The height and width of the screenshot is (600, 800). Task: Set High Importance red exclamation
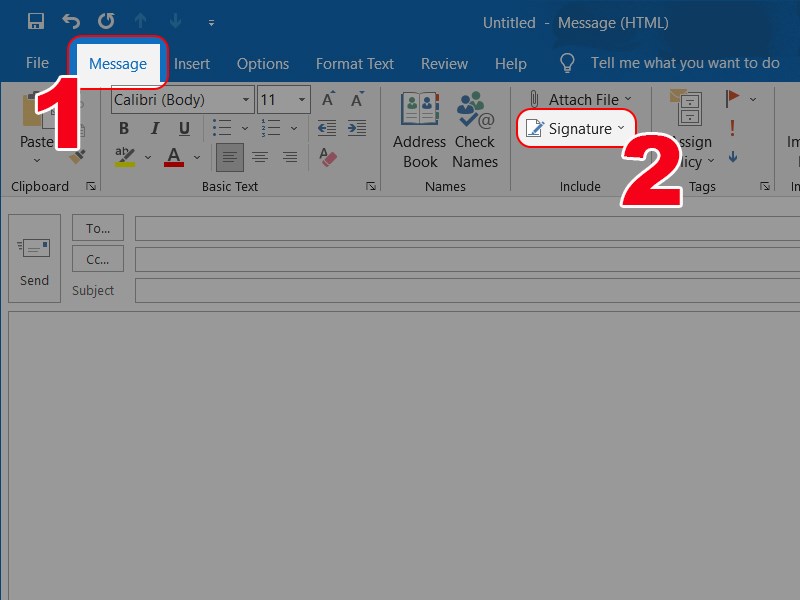(733, 128)
